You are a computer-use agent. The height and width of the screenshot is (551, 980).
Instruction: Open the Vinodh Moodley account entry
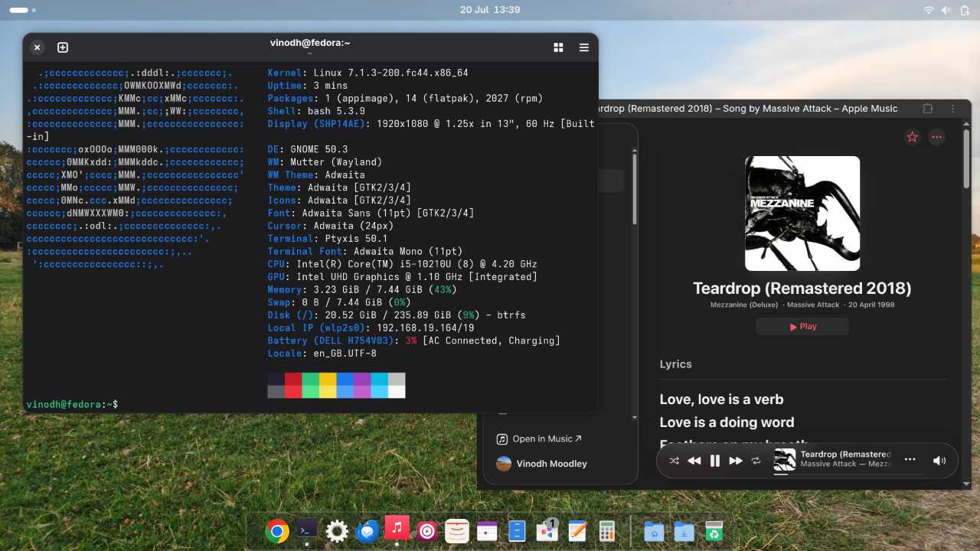pyautogui.click(x=542, y=464)
